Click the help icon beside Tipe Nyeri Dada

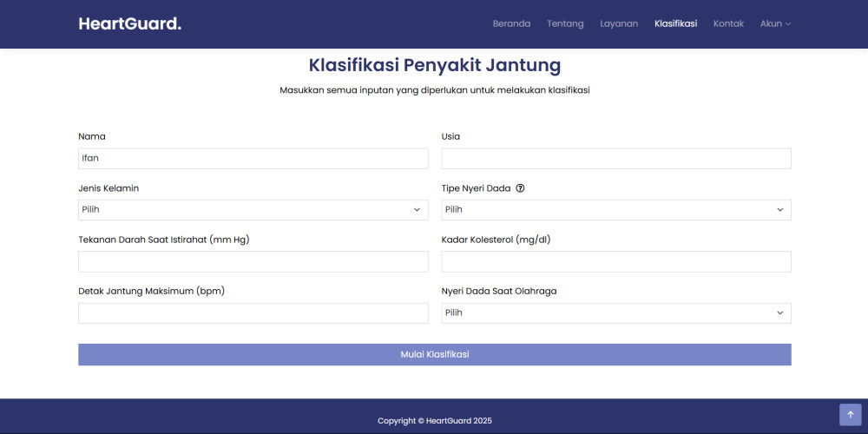point(520,188)
